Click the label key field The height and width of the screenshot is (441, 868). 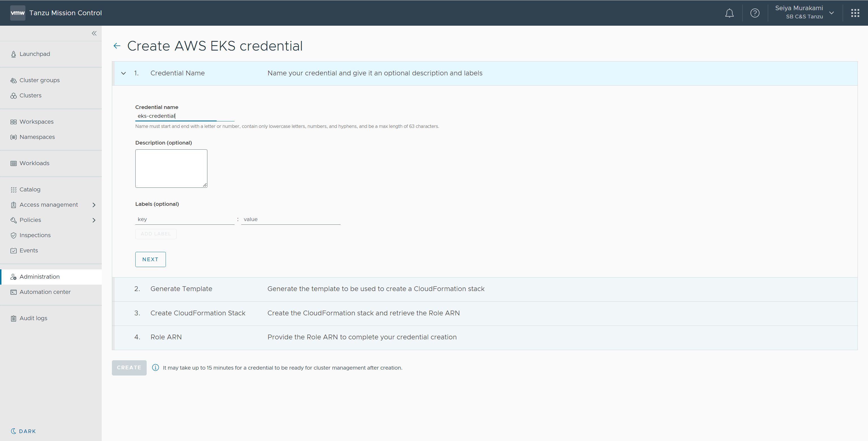[184, 219]
